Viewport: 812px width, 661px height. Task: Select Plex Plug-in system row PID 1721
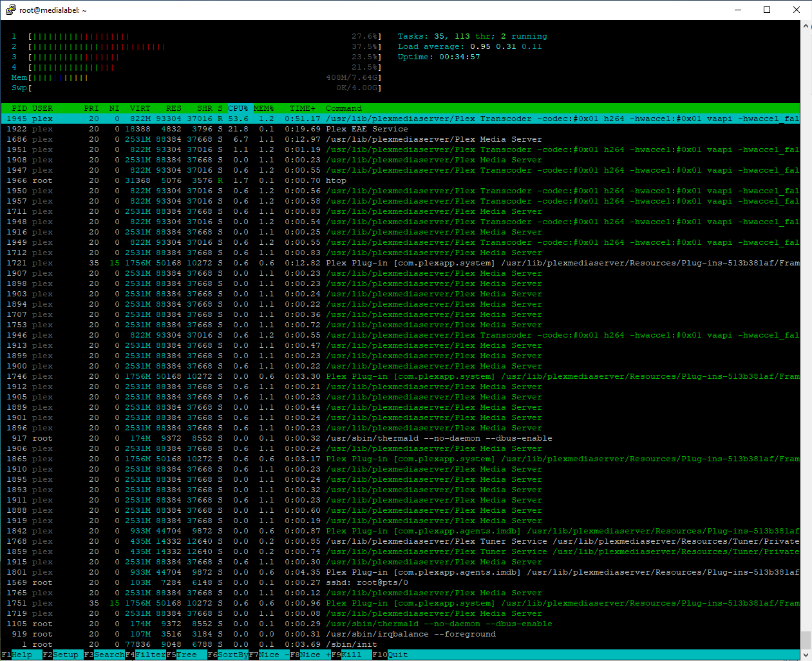(x=401, y=263)
